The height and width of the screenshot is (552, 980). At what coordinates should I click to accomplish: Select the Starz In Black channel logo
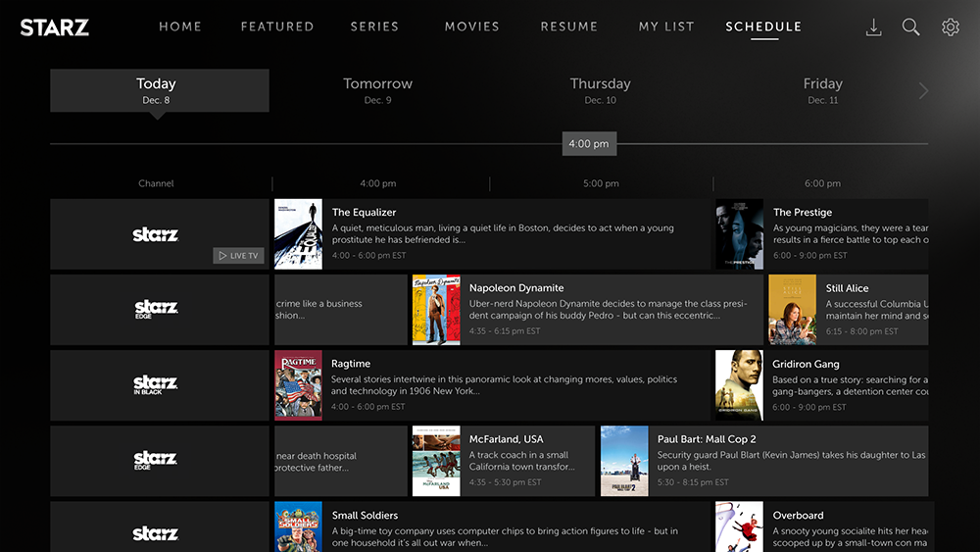click(156, 384)
